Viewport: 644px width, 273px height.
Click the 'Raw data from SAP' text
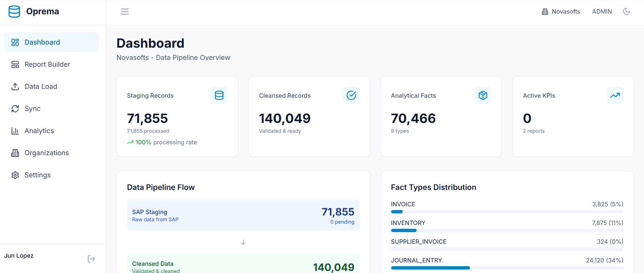click(x=155, y=220)
